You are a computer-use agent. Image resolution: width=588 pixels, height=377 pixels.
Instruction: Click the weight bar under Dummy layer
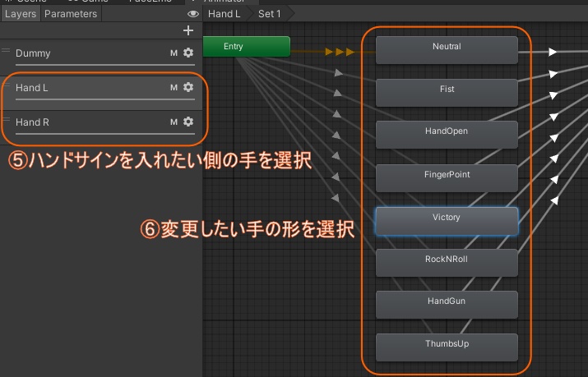click(x=105, y=65)
